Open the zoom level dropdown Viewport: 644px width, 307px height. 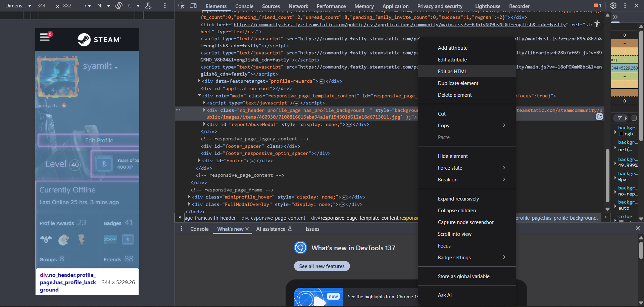pyautogui.click(x=88, y=6)
